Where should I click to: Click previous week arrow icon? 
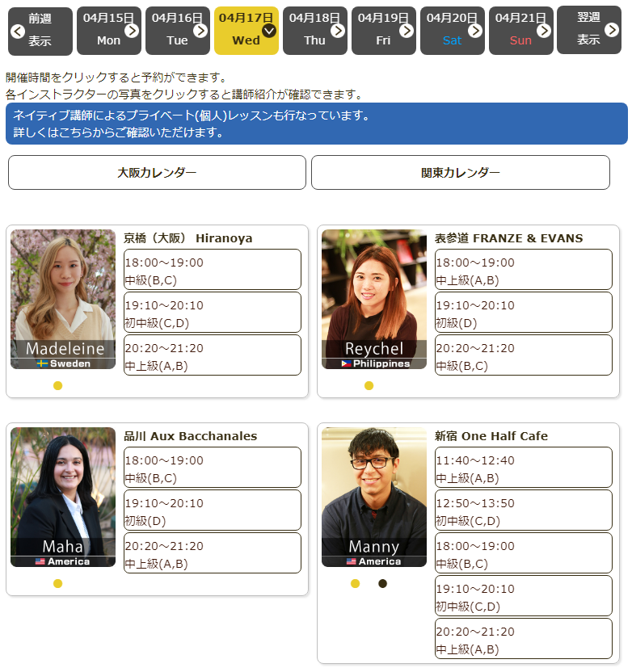(x=18, y=31)
